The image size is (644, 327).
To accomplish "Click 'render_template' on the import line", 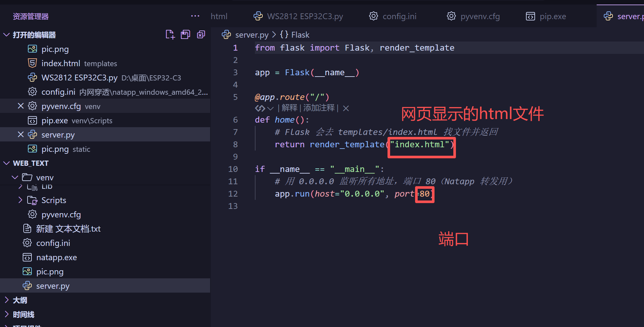I will point(417,48).
